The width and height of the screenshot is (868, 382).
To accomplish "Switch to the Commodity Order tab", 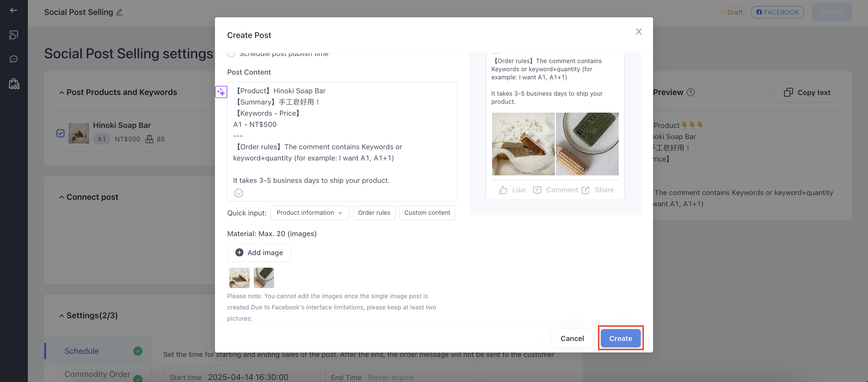I will point(98,374).
